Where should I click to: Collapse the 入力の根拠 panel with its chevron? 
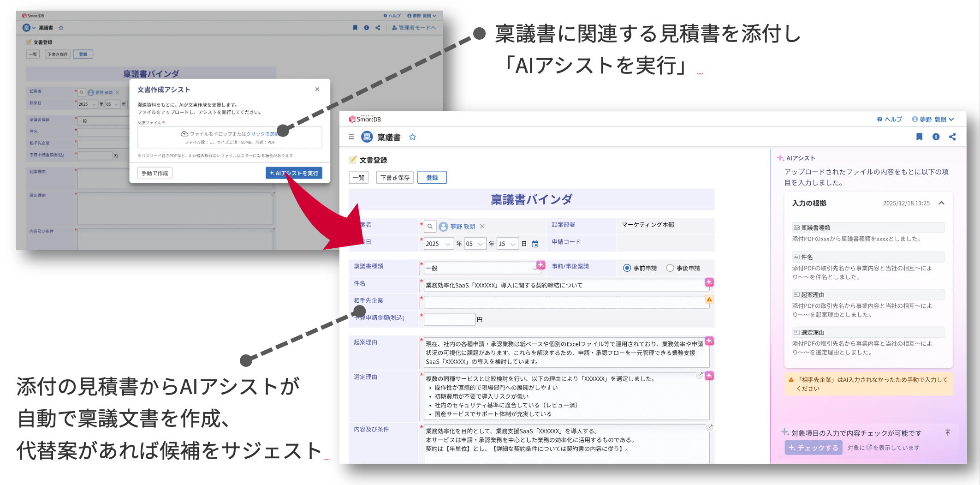pos(942,203)
